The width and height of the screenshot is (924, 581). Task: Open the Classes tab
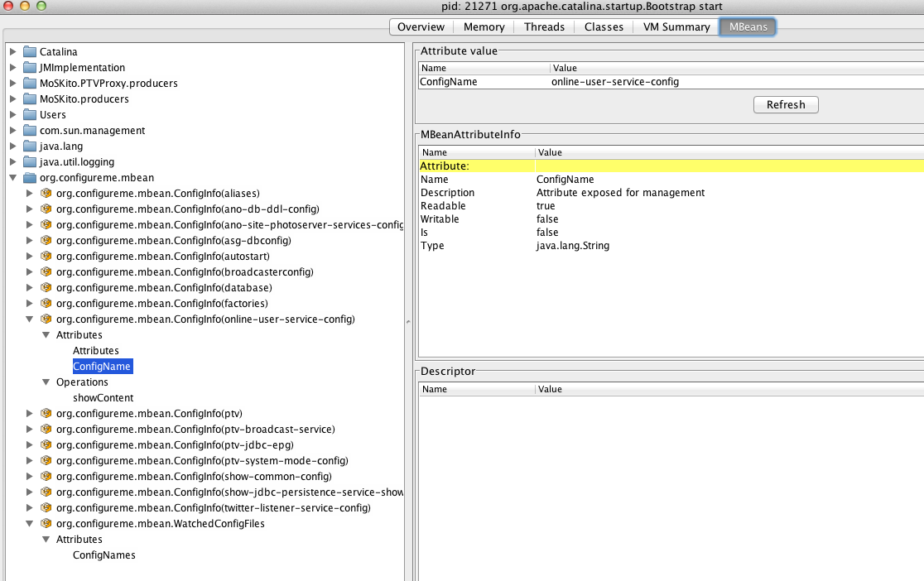(x=604, y=27)
